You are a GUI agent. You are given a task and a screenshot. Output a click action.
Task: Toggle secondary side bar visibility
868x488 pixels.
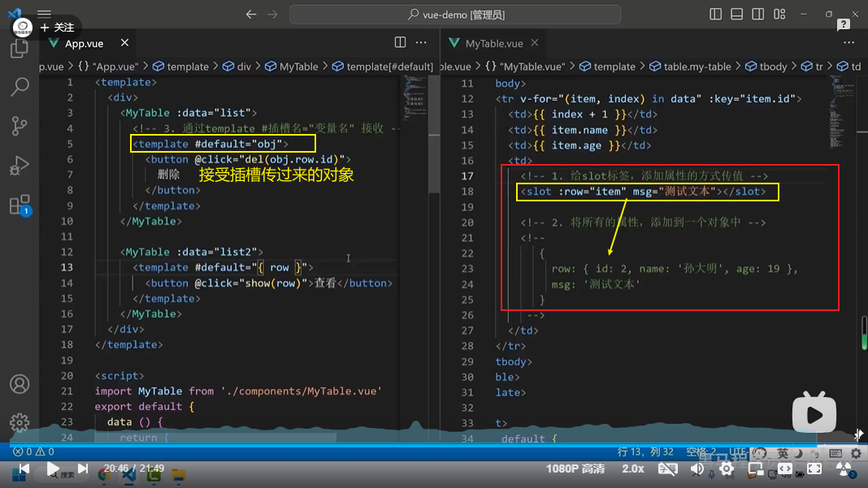coord(757,14)
